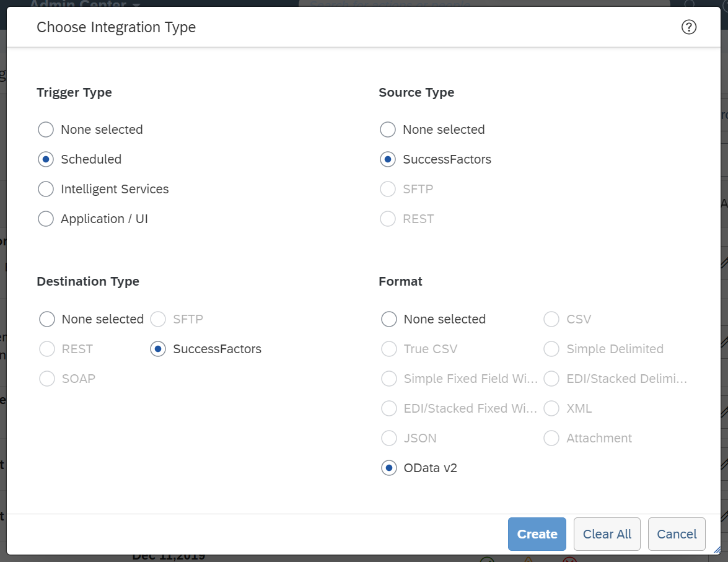
Task: Click the dialog resize handle corner
Action: 717,550
